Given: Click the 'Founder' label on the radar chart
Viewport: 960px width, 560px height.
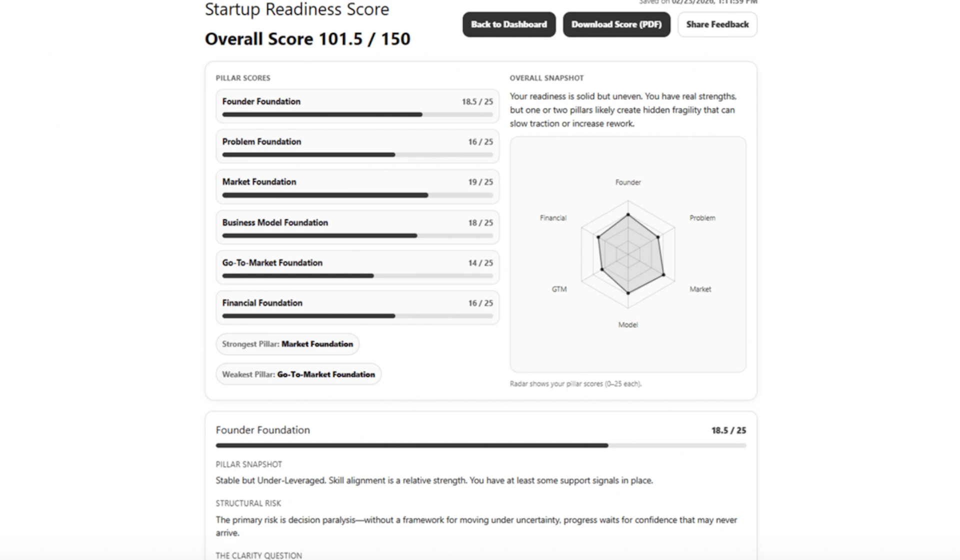Looking at the screenshot, I should [x=628, y=182].
